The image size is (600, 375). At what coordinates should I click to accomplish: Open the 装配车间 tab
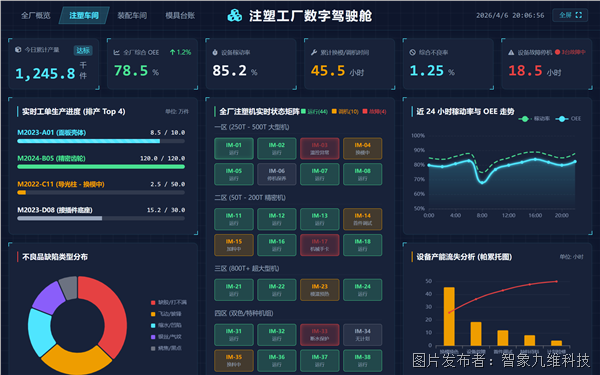(x=132, y=15)
